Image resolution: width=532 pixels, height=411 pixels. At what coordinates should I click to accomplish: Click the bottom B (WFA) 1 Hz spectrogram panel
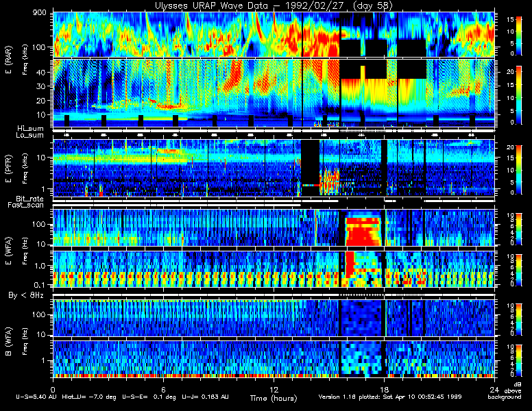click(x=274, y=359)
